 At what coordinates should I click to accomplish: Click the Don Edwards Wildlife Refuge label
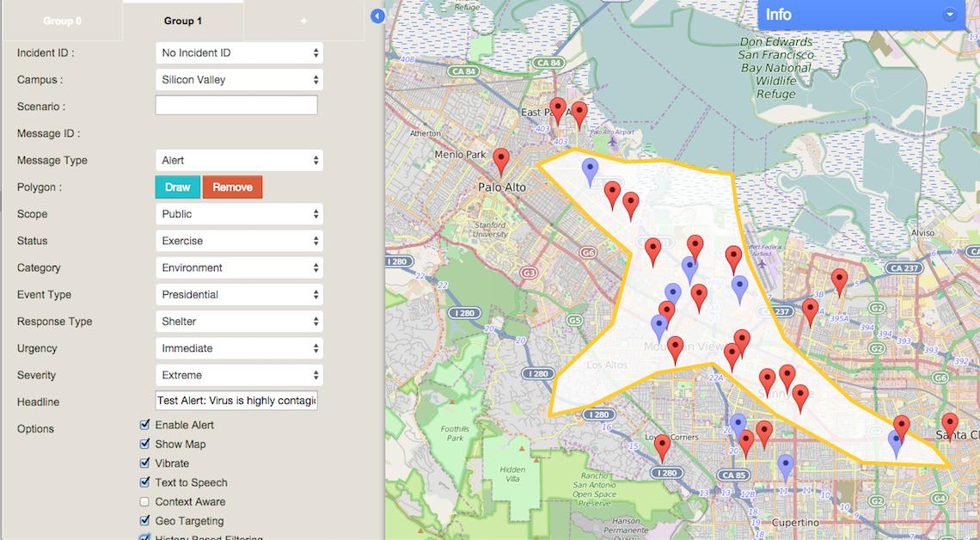tap(775, 67)
